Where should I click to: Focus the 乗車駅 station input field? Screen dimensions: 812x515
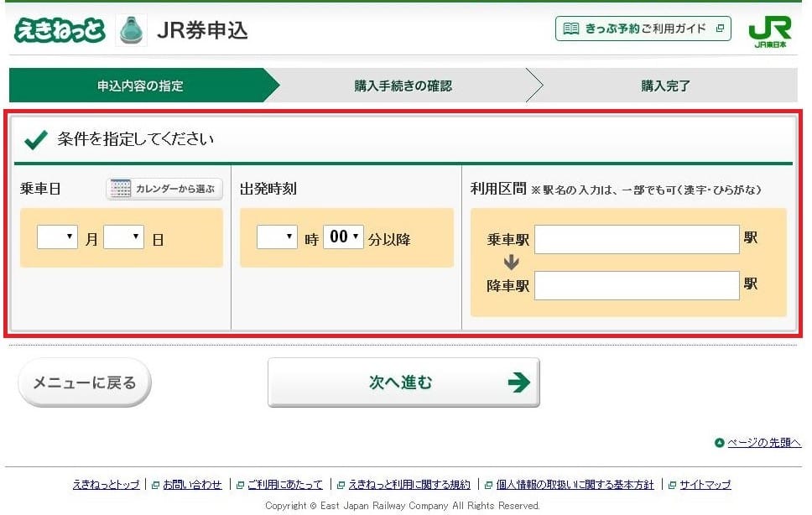point(636,239)
